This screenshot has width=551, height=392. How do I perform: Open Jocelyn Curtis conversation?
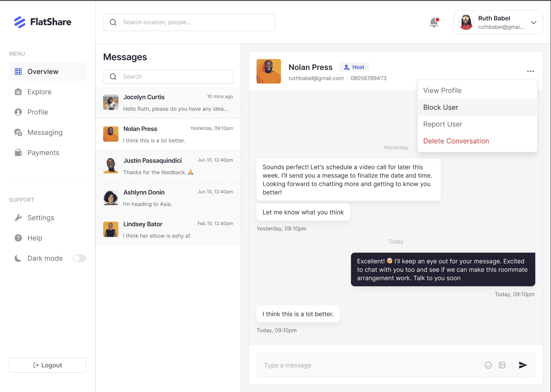[x=168, y=103]
